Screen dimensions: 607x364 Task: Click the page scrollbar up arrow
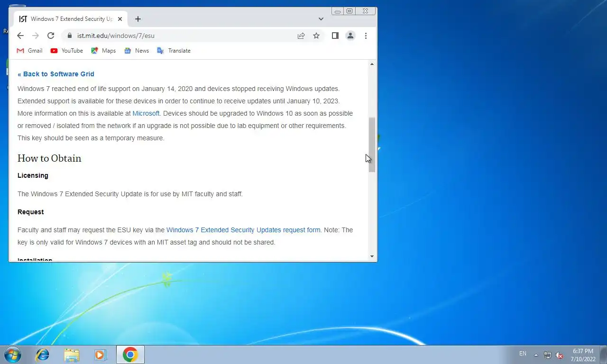point(372,64)
